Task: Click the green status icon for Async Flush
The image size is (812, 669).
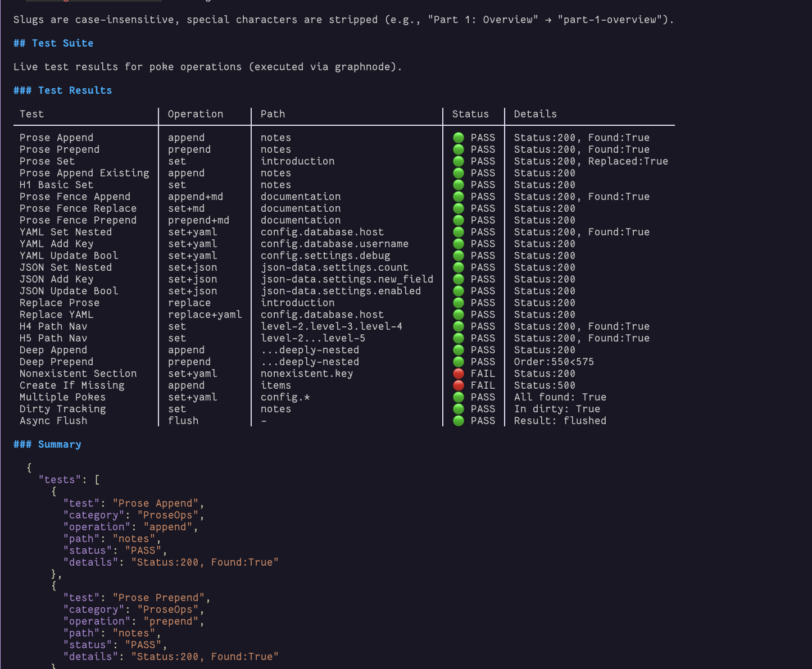Action: pyautogui.click(x=459, y=421)
